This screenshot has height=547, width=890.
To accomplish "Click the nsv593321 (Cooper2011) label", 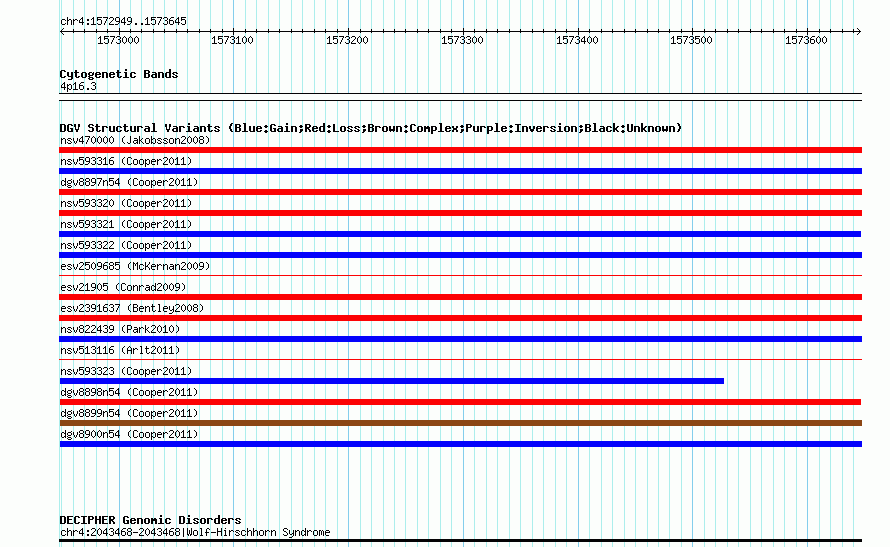I will pyautogui.click(x=126, y=224).
